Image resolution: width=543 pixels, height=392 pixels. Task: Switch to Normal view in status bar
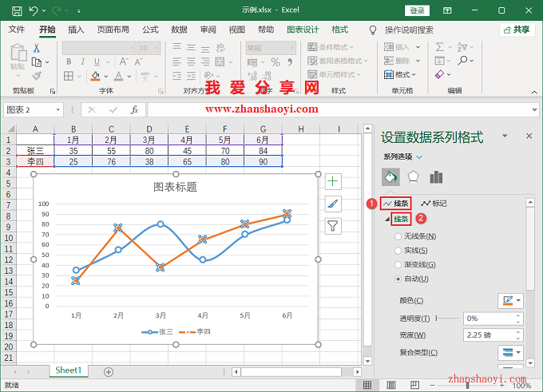tap(367, 385)
